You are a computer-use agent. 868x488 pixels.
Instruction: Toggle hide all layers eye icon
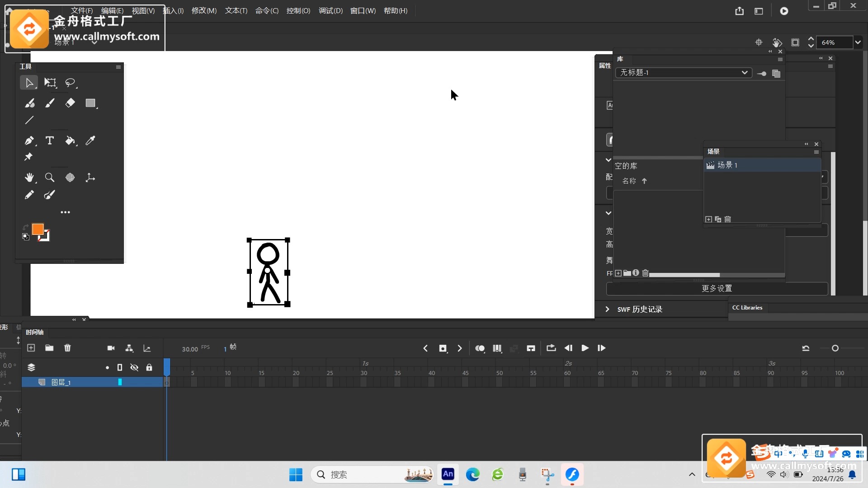134,367
